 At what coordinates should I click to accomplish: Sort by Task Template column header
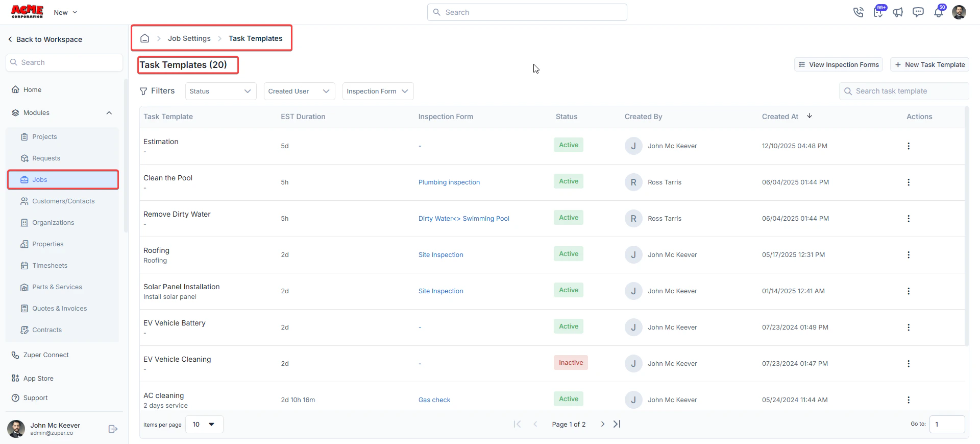click(x=168, y=116)
